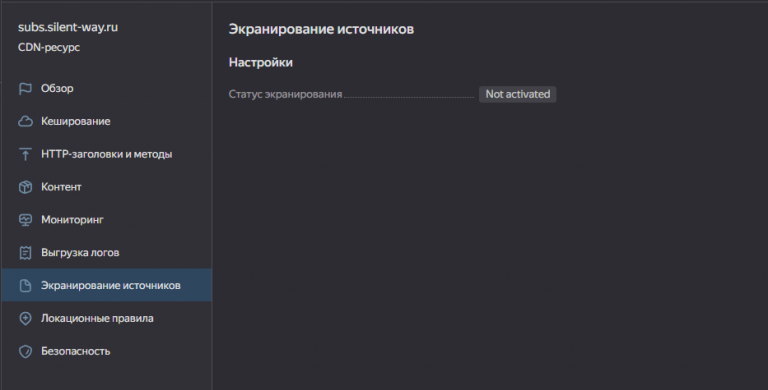Click the upload arrow icon beside HTTP-заголовки
This screenshot has width=768, height=390.
[25, 154]
